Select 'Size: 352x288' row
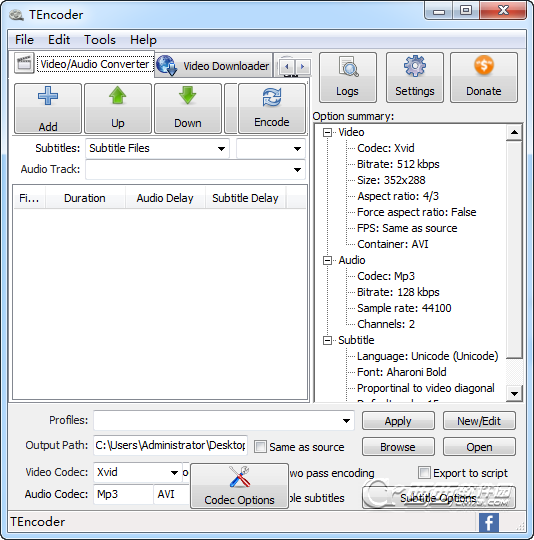This screenshot has width=534, height=540. pos(391,180)
